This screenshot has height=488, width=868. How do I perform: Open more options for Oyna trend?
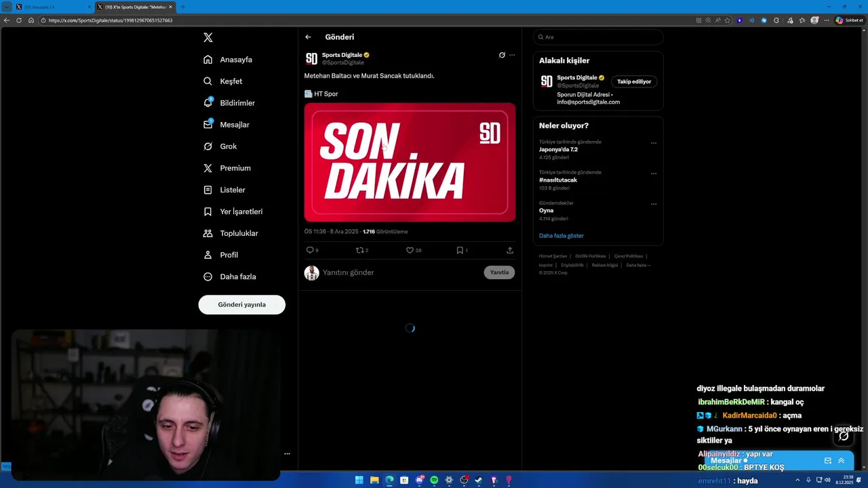(x=654, y=204)
